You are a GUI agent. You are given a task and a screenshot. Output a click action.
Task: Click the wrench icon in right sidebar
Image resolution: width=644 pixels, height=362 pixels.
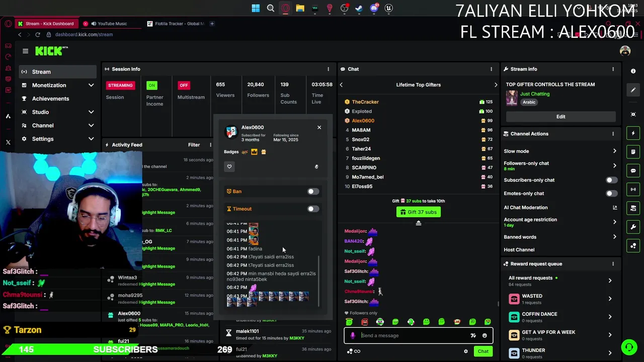(633, 227)
